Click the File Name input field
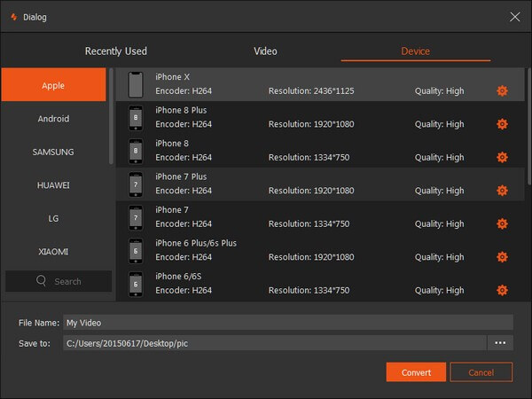Viewport: 532px width, 399px height. (287, 323)
